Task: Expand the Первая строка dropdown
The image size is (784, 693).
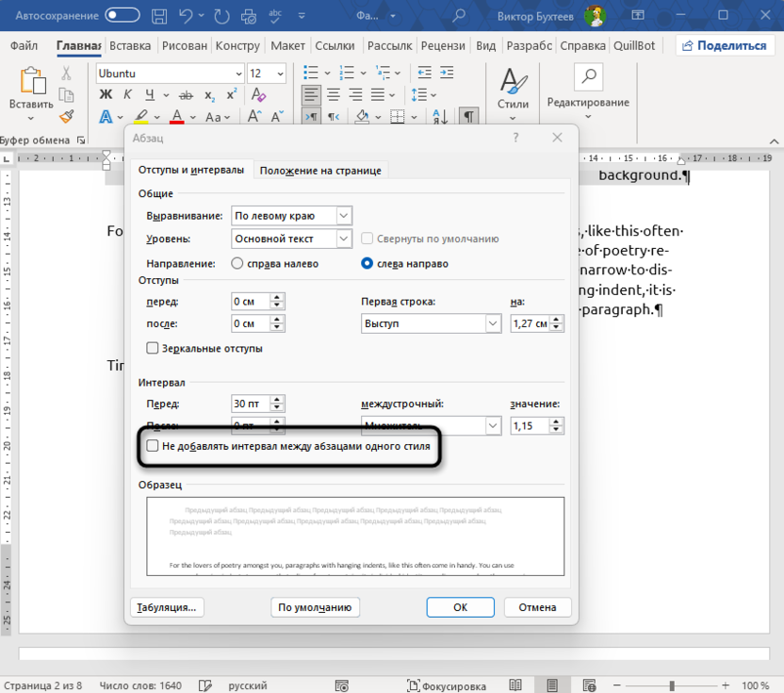Action: coord(493,323)
